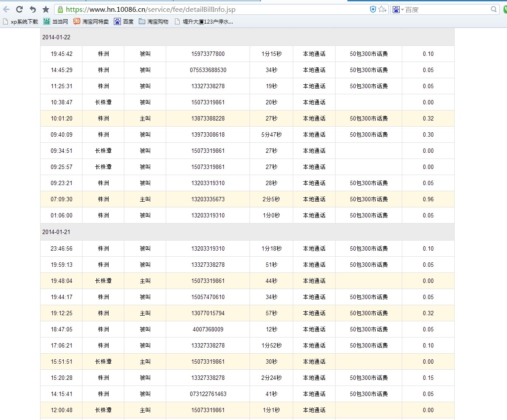Click phone number 075533688530 in the table
The height and width of the screenshot is (420, 507).
coord(208,70)
